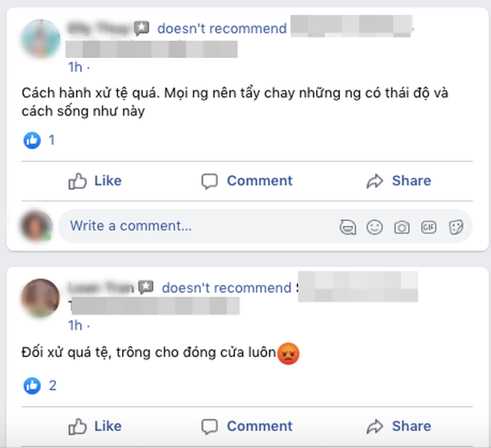Open Comment on the first review

(x=247, y=181)
